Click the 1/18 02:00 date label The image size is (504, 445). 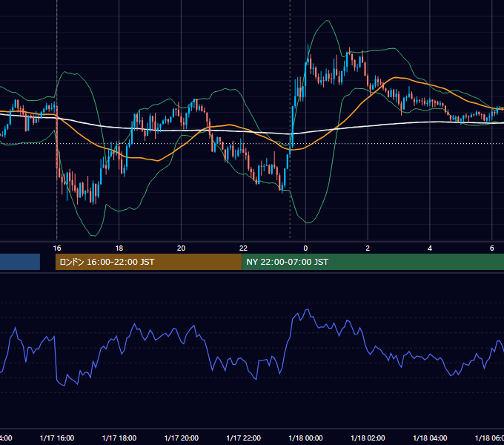(x=368, y=438)
